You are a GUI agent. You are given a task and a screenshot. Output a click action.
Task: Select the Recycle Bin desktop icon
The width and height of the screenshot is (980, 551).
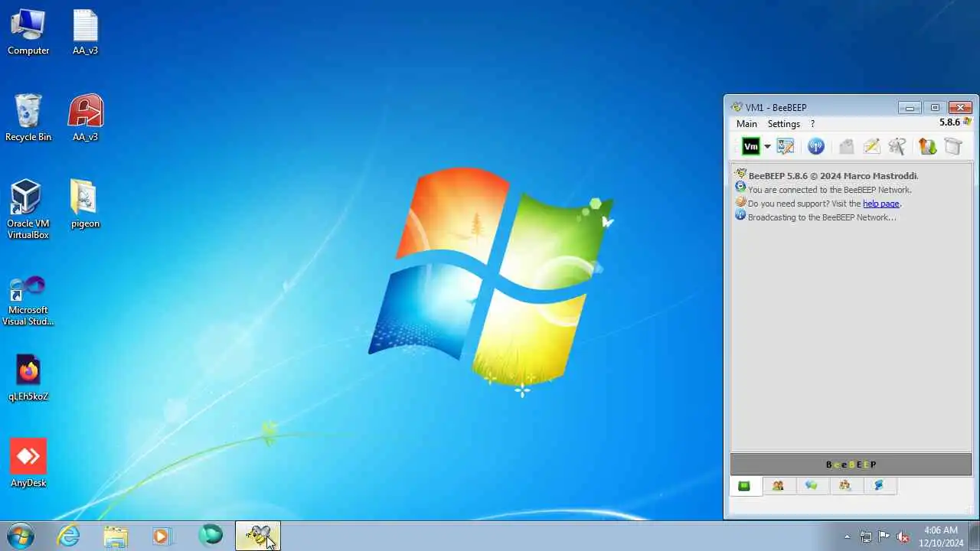click(x=28, y=118)
